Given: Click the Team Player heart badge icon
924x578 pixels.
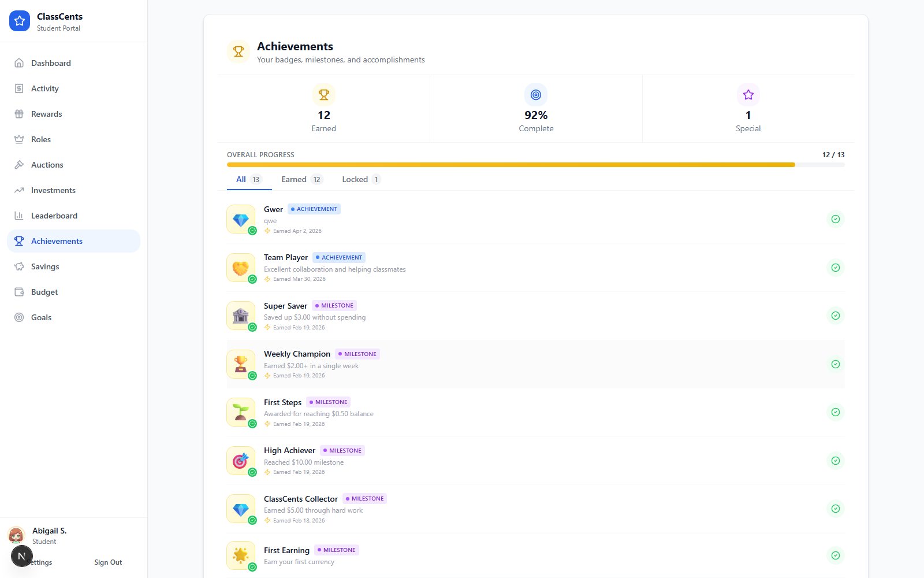Looking at the screenshot, I should click(241, 268).
